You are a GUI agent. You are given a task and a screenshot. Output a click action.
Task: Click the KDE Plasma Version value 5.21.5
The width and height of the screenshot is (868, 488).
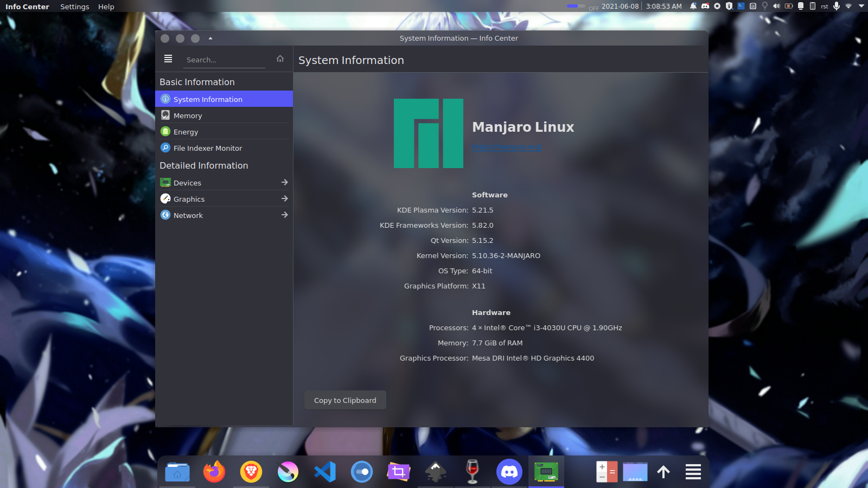(483, 210)
